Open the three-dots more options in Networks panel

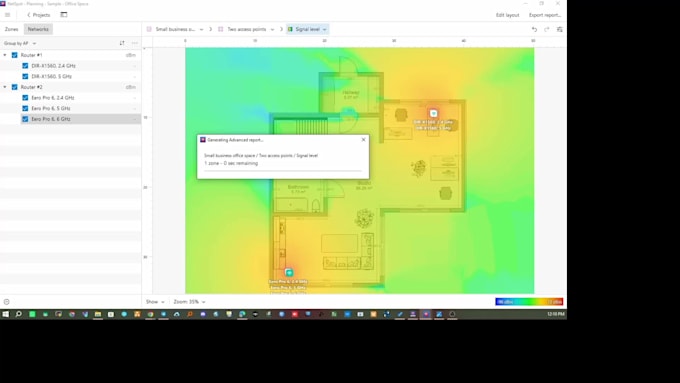pos(134,43)
